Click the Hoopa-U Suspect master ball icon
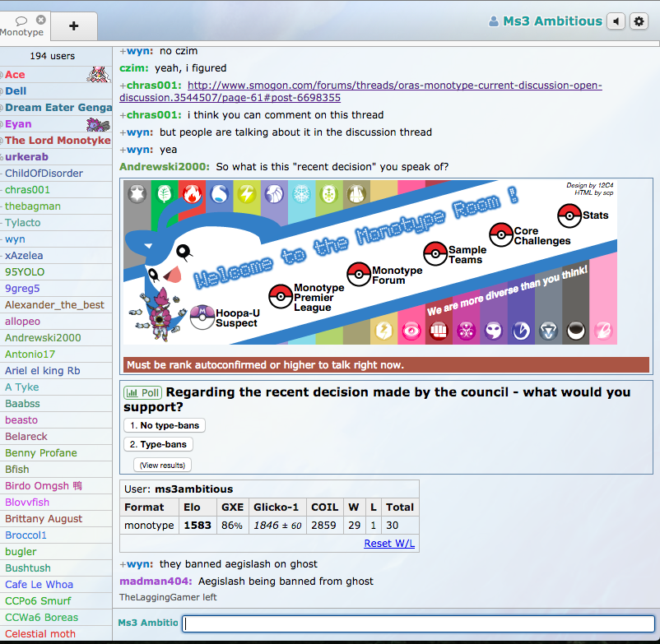 [202, 317]
